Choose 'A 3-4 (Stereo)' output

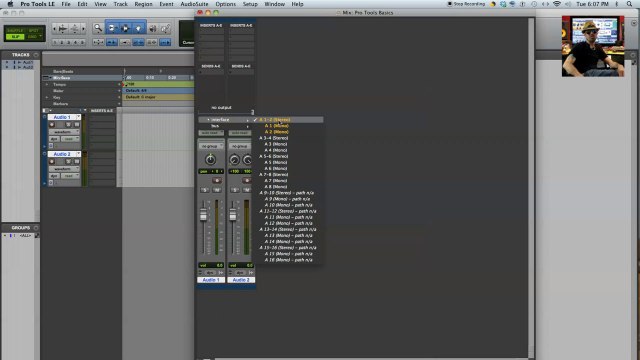pos(274,138)
